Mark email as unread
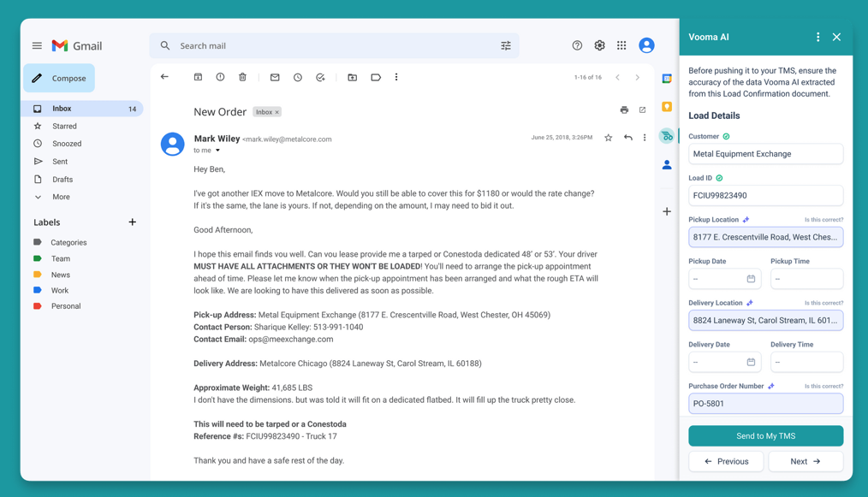 point(275,78)
